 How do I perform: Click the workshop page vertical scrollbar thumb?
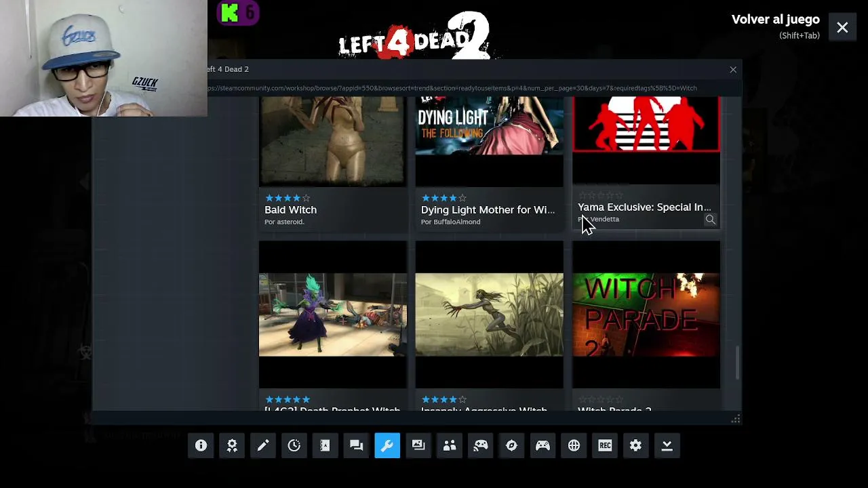tap(738, 363)
